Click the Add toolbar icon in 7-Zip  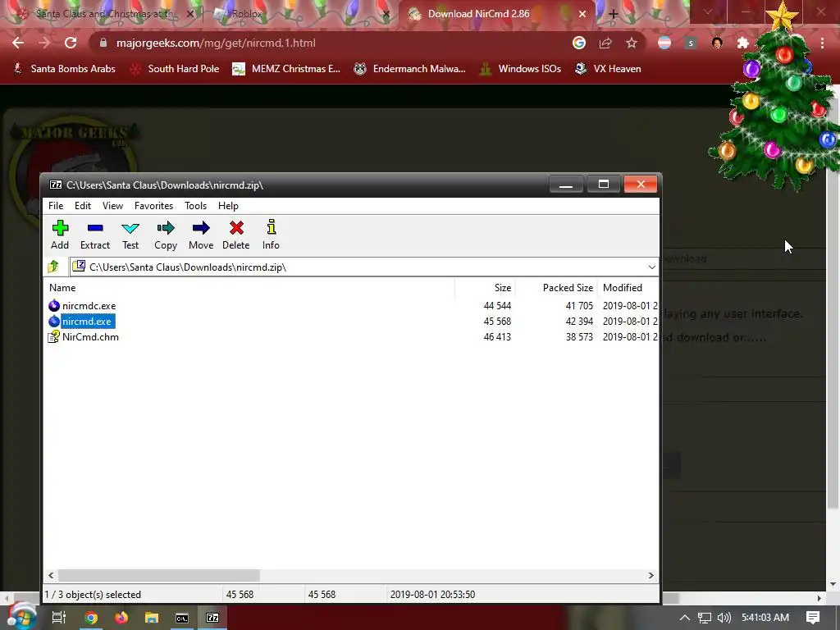(60, 235)
